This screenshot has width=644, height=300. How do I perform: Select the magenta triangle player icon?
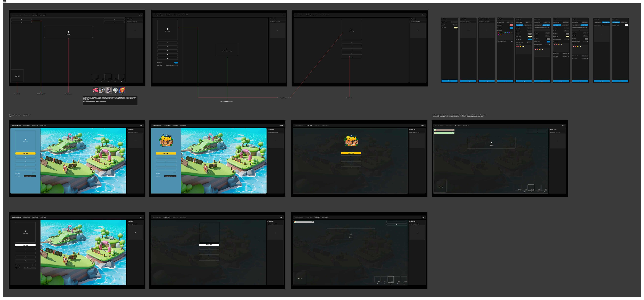pyautogui.click(x=499, y=35)
